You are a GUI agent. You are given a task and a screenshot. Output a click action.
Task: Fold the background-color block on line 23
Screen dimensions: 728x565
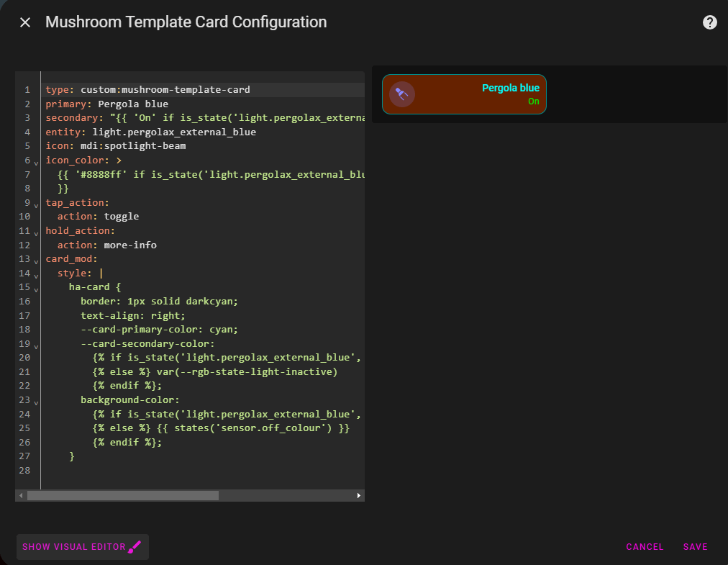pyautogui.click(x=36, y=402)
